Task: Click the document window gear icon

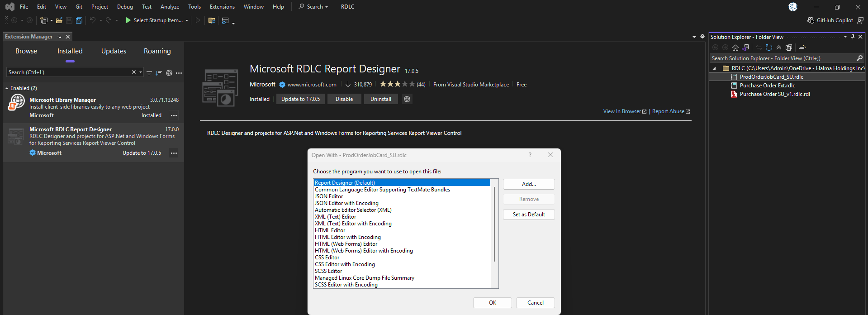Action: point(702,37)
